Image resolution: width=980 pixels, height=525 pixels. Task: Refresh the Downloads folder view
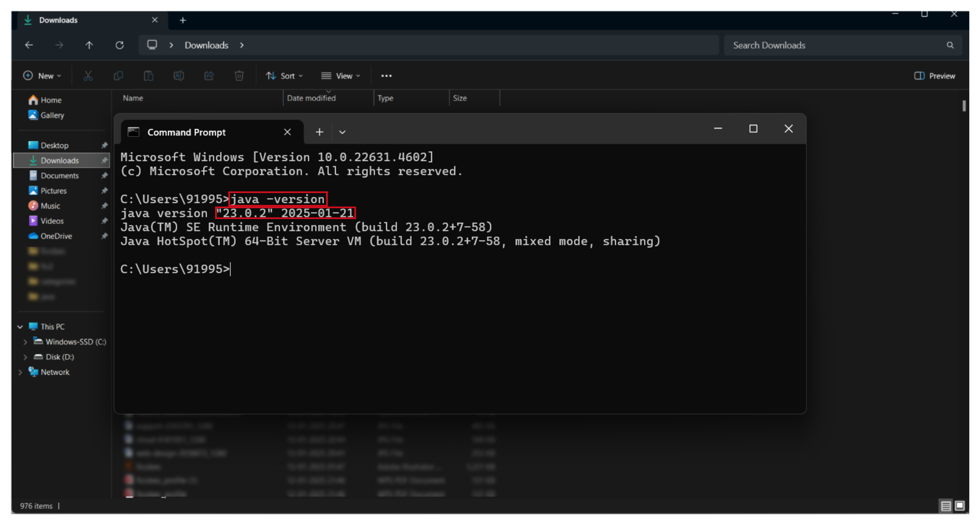click(x=120, y=45)
